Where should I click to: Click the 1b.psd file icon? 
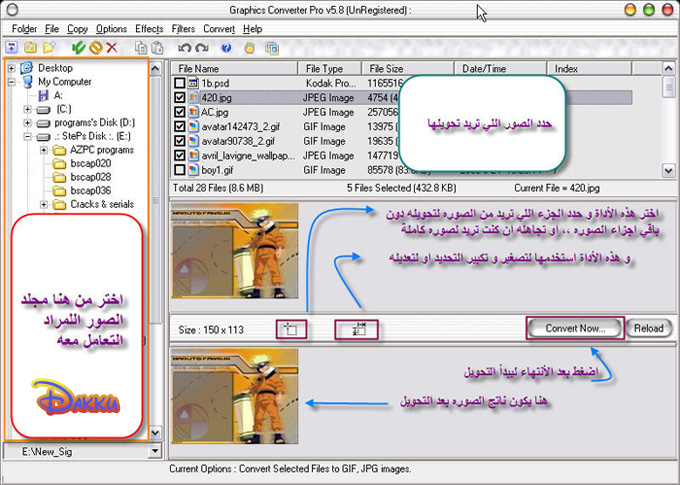point(193,83)
